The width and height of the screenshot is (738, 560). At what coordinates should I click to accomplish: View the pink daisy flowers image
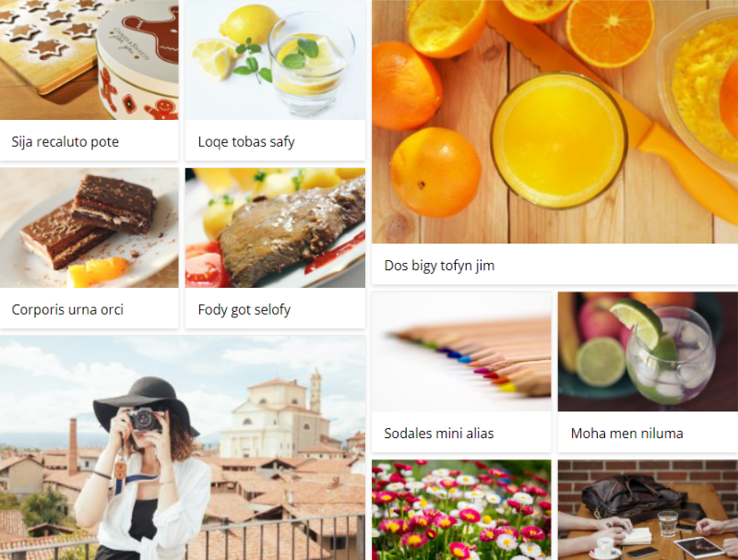tap(461, 510)
